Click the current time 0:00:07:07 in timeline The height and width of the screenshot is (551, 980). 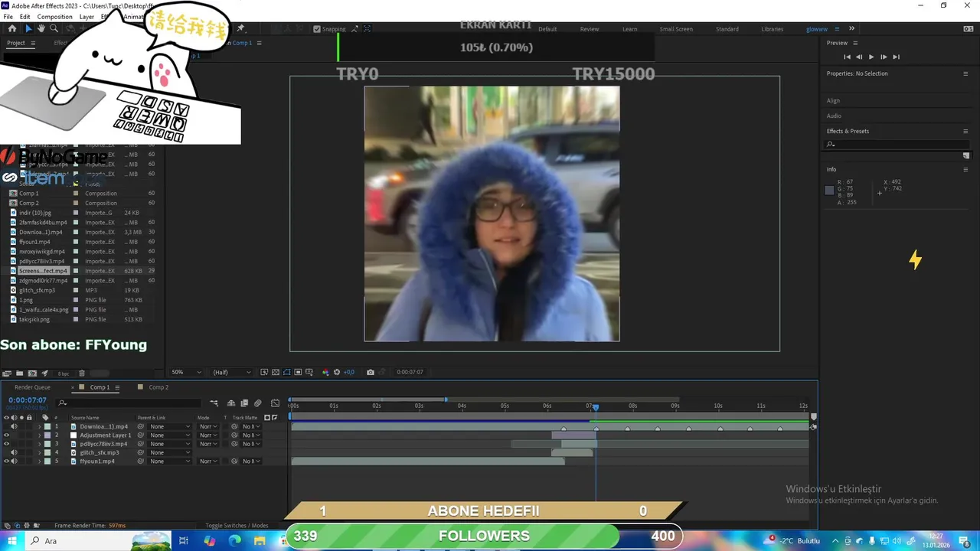pyautogui.click(x=28, y=400)
